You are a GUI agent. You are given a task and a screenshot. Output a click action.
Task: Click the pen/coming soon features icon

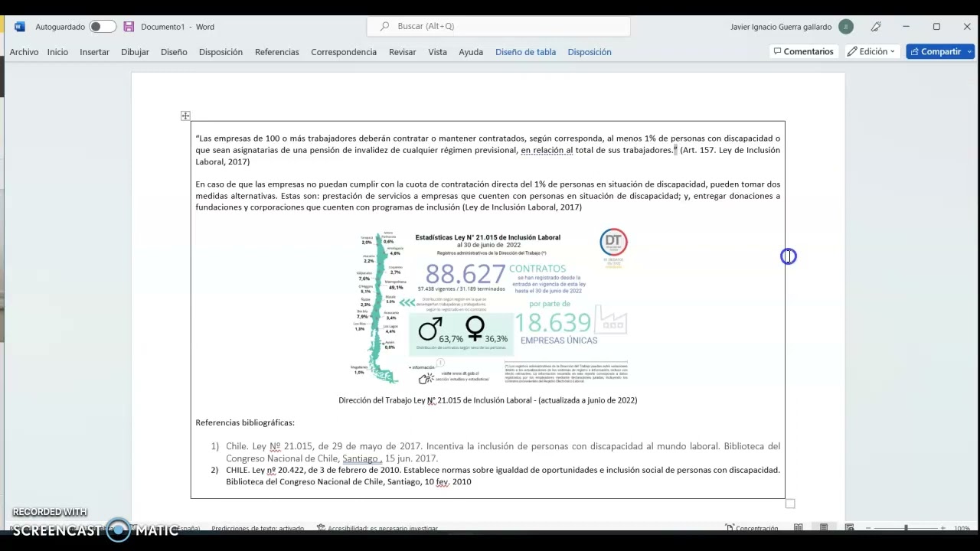[876, 27]
